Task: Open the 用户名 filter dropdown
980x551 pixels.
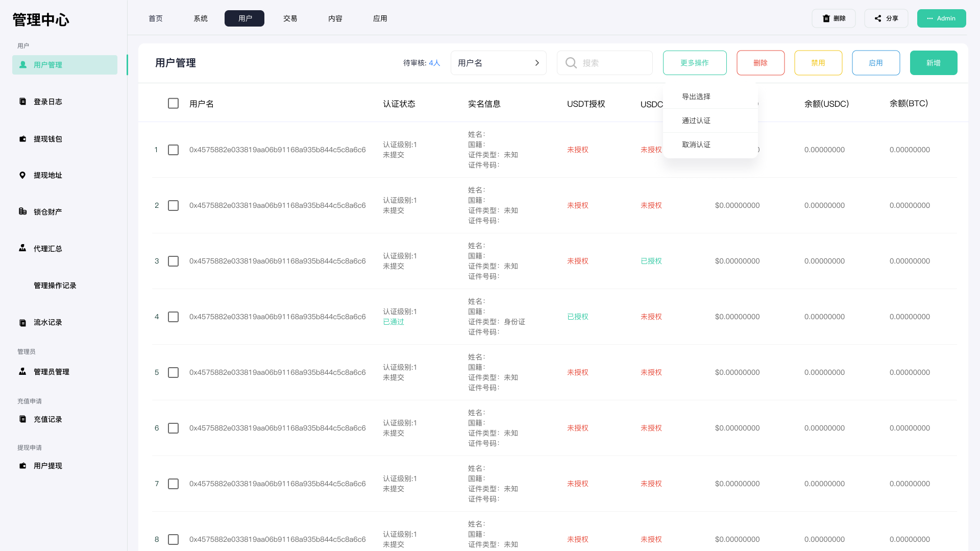Action: point(498,63)
